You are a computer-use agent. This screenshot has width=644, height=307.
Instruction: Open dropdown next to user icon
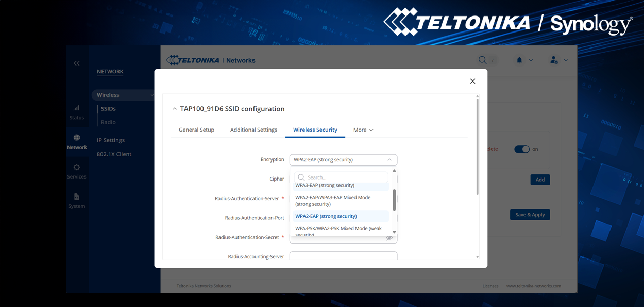click(566, 60)
